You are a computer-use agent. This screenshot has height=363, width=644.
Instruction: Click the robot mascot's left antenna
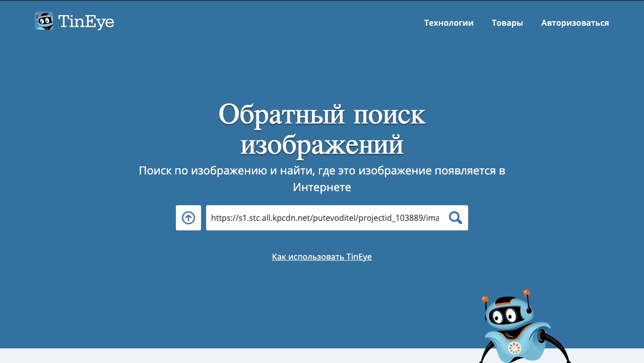click(x=485, y=299)
